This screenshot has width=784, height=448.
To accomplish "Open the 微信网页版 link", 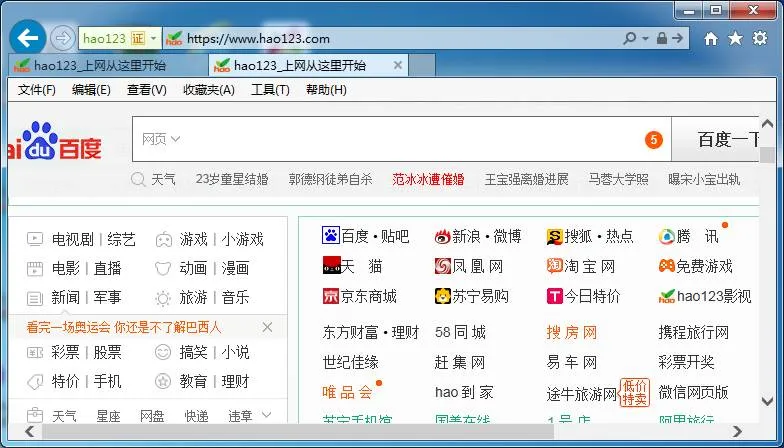I will [693, 392].
